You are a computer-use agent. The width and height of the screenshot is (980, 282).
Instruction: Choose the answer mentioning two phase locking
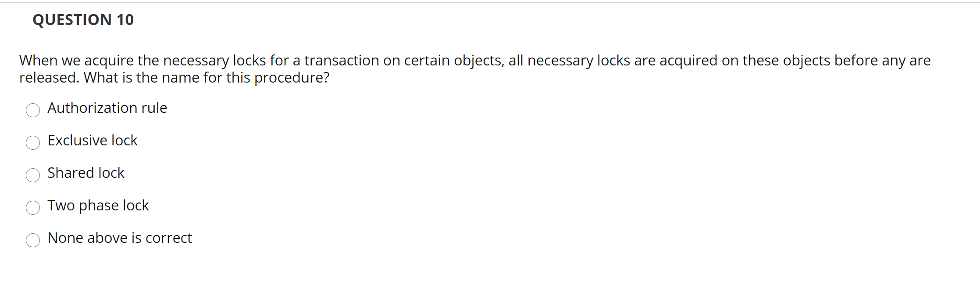point(98,205)
